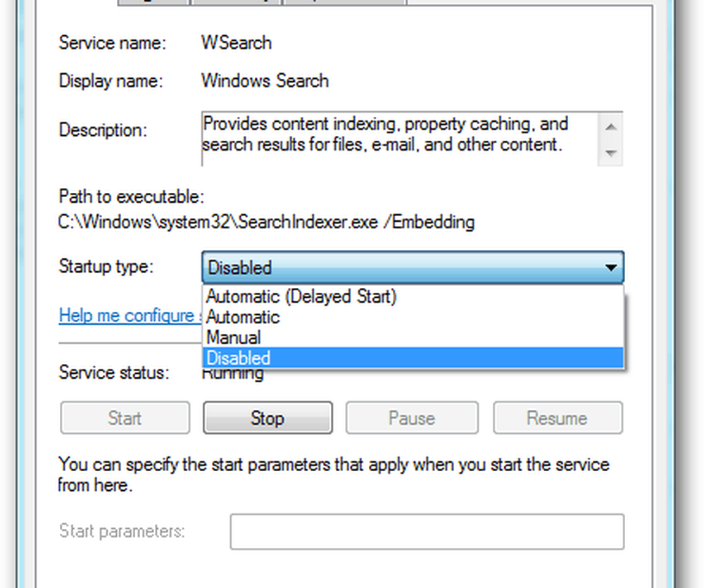Pick Manual in the startup type list
The height and width of the screenshot is (588, 704).
pyautogui.click(x=234, y=337)
